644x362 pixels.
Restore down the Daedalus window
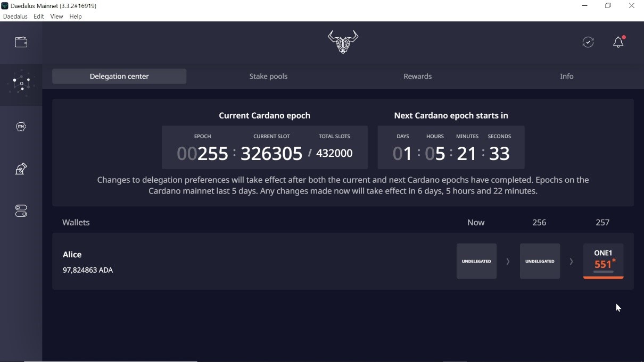tap(608, 6)
